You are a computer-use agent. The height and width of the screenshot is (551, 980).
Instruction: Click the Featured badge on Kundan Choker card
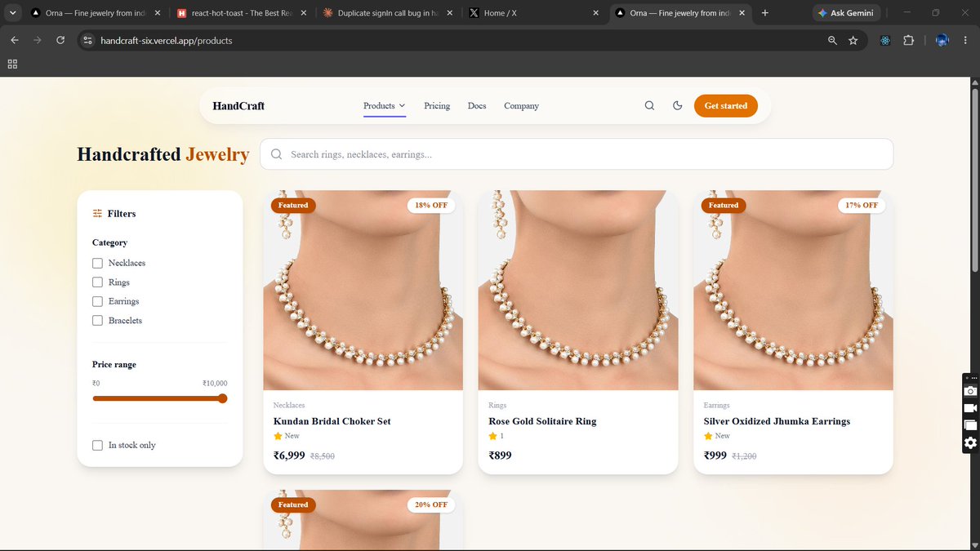pos(293,205)
